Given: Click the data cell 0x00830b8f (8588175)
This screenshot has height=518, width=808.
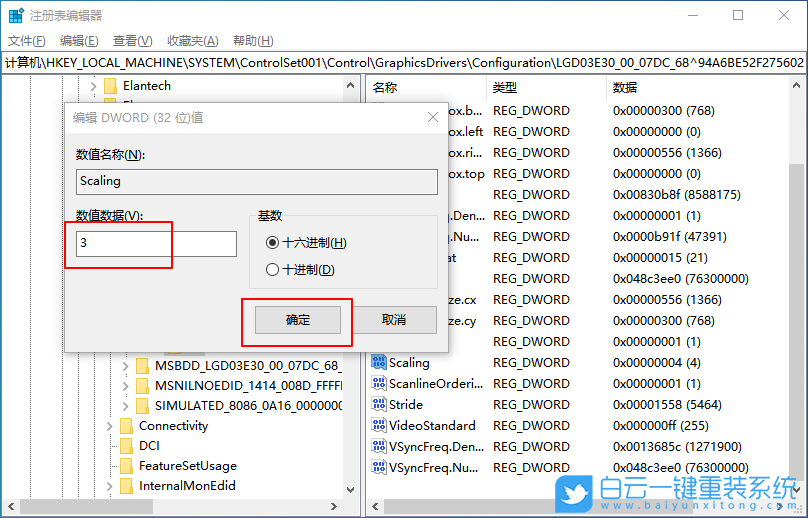Looking at the screenshot, I should pyautogui.click(x=677, y=195).
